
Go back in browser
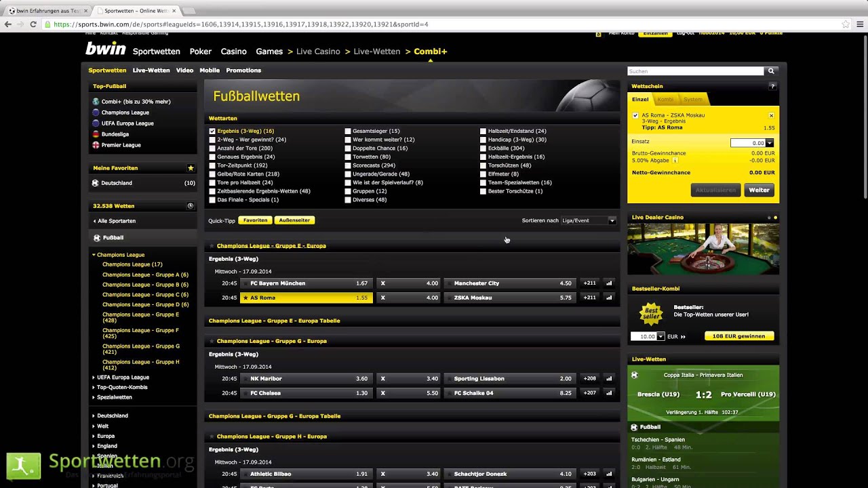coord(7,24)
